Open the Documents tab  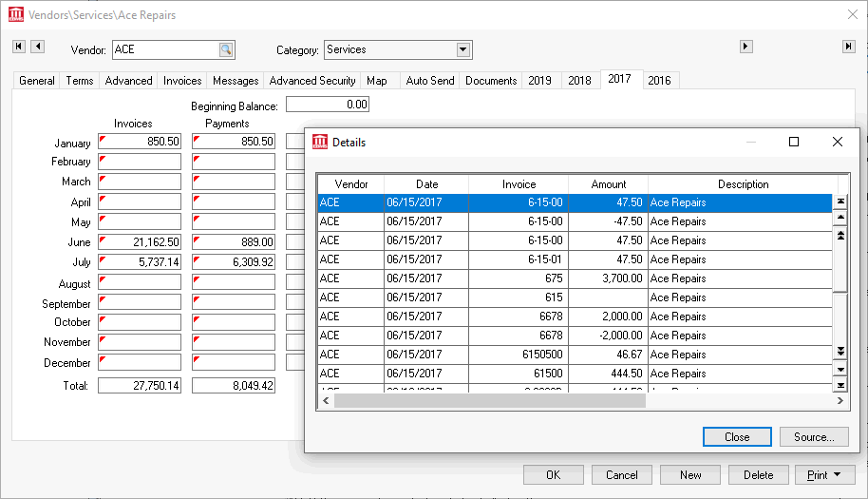coord(491,81)
